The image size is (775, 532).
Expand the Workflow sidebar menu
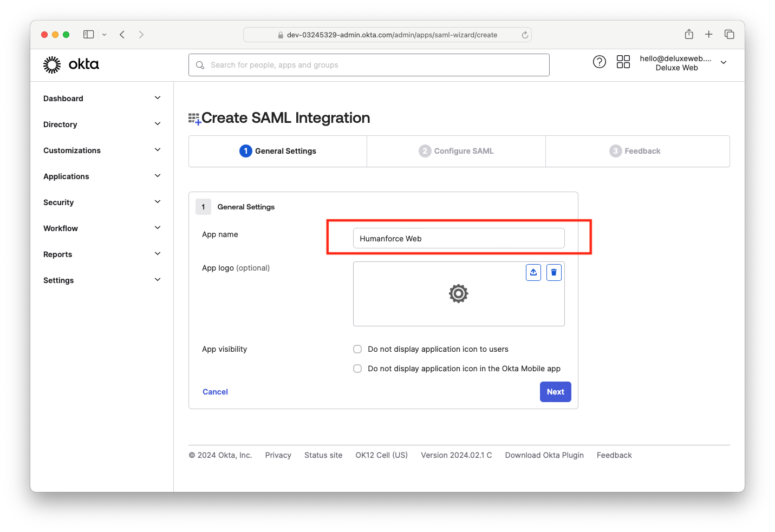point(102,228)
